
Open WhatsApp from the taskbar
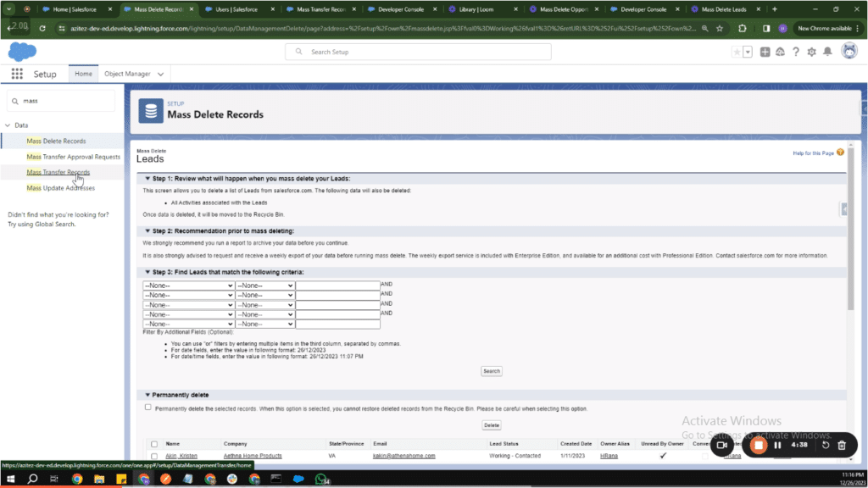321,479
